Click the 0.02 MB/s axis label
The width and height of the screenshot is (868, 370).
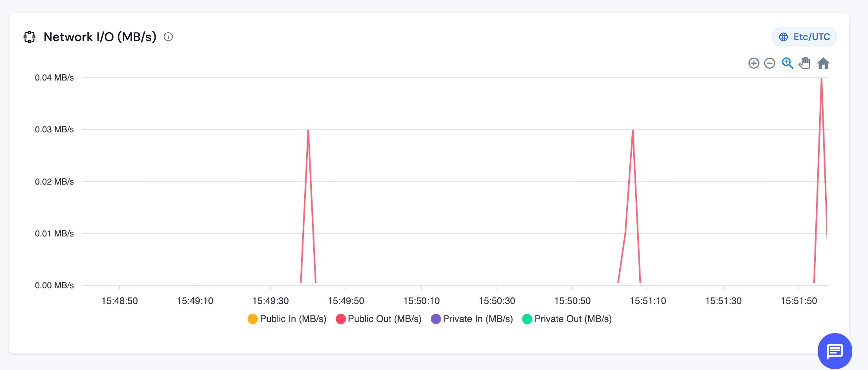coord(55,181)
